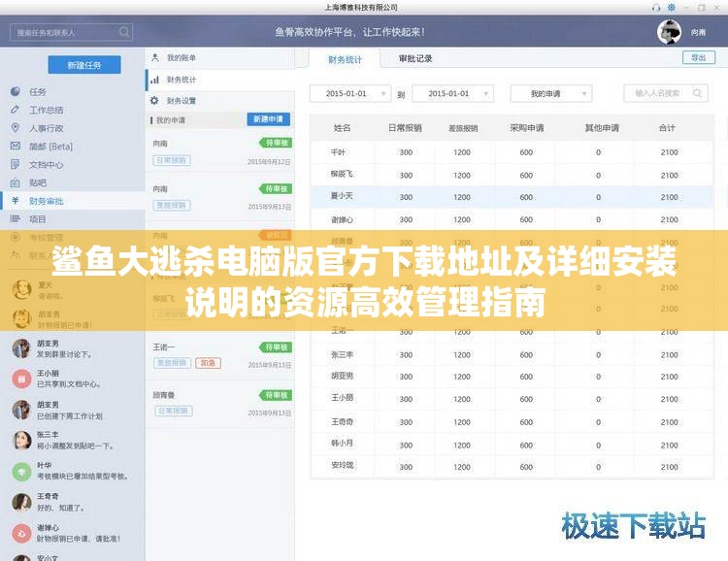
Task: Select highlighted 夏小天 row name
Action: tap(342, 196)
